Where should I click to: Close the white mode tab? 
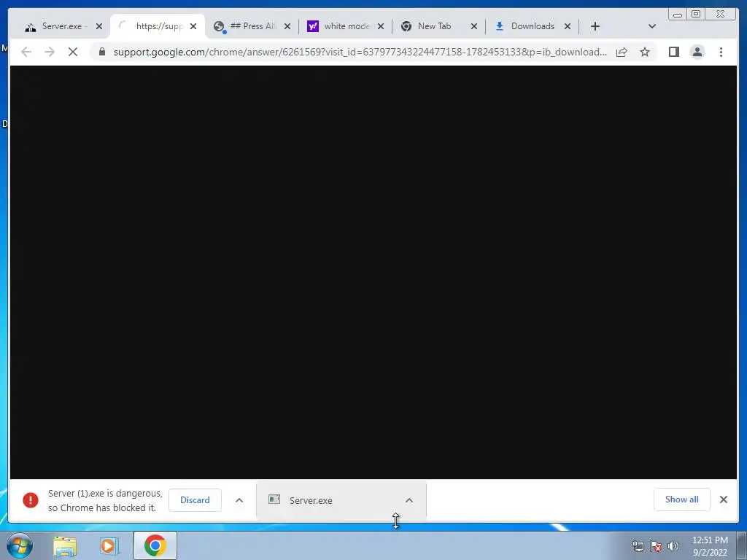tap(381, 26)
